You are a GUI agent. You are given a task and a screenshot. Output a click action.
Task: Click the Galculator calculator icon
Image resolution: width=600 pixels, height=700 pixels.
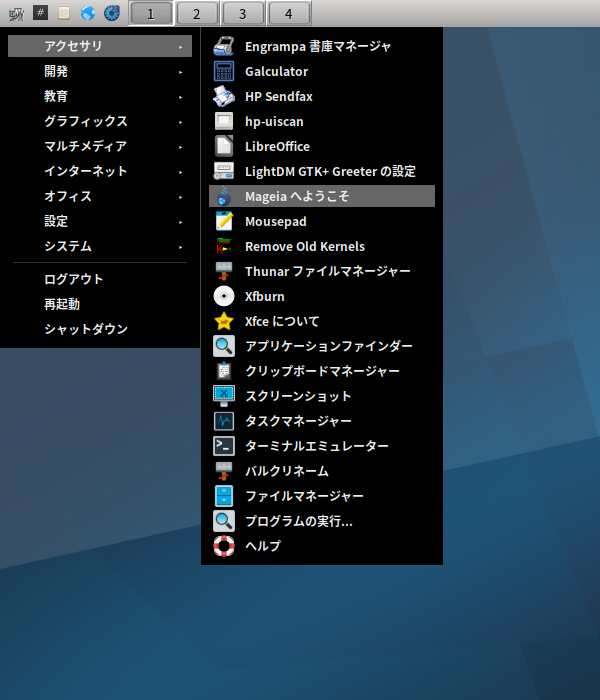224,71
